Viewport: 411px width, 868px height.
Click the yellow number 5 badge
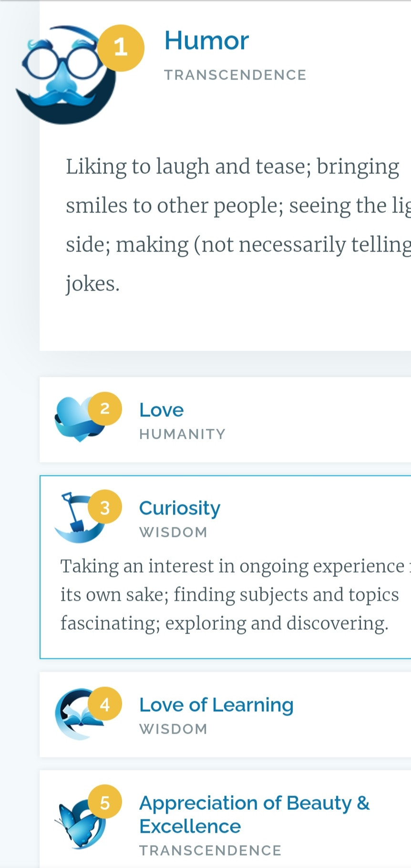click(x=105, y=802)
